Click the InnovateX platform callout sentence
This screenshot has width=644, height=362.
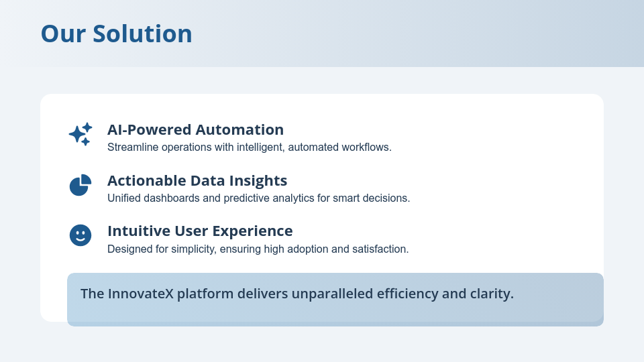point(297,294)
